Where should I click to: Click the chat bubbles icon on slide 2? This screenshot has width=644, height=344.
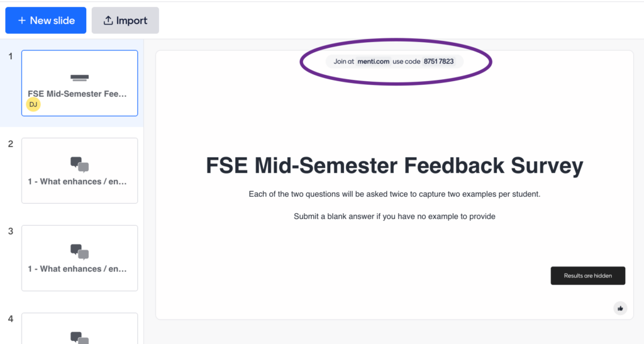80,164
